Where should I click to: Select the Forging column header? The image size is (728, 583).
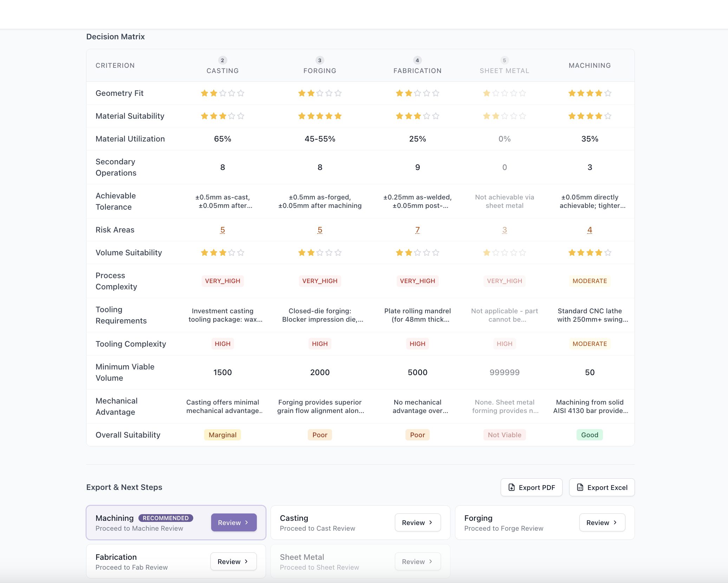(x=320, y=71)
